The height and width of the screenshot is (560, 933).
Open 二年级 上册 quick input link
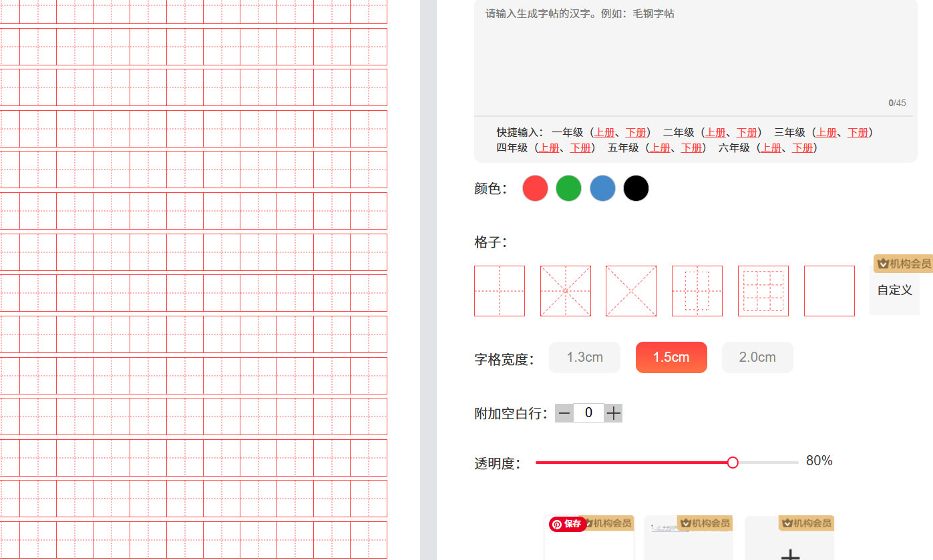(715, 132)
